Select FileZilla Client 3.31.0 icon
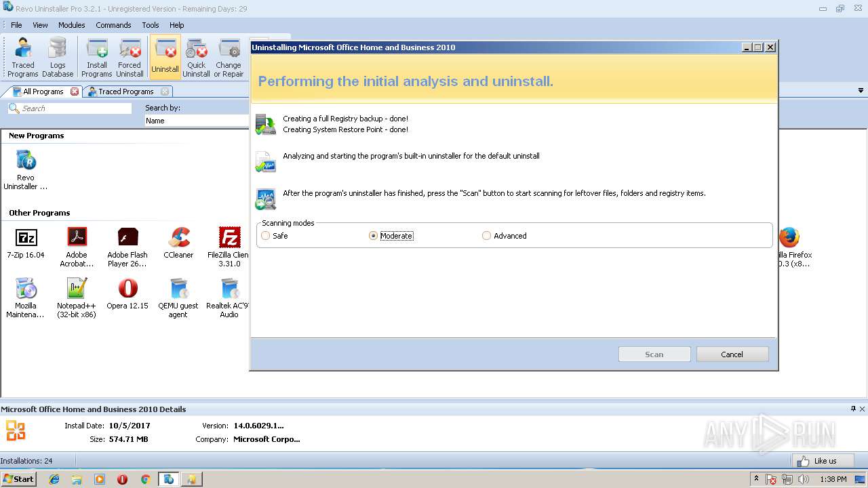Screen dimensions: 868x488 [229, 247]
